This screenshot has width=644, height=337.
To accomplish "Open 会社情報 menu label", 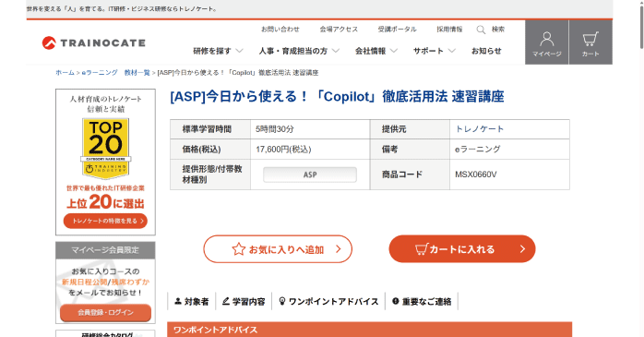I will 371,51.
